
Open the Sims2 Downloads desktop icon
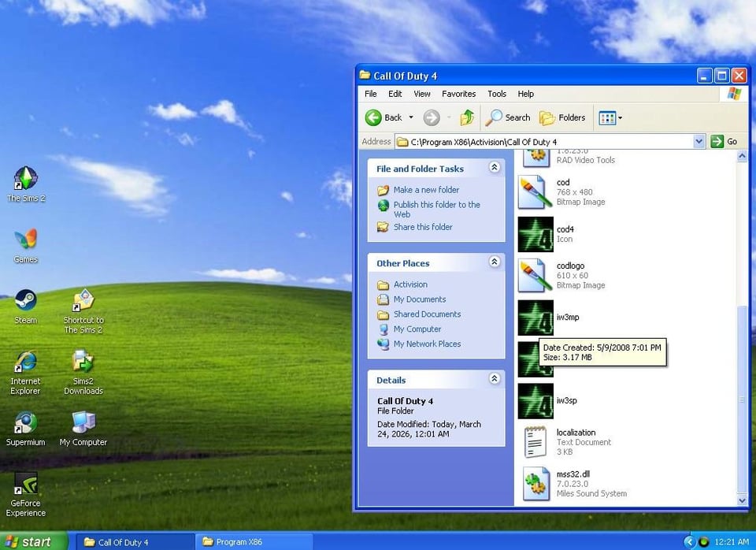[83, 362]
